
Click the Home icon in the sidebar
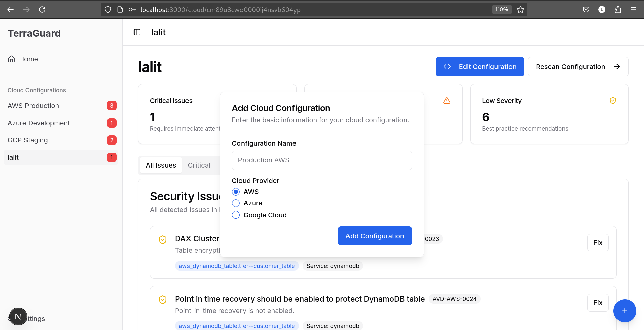[x=11, y=59]
